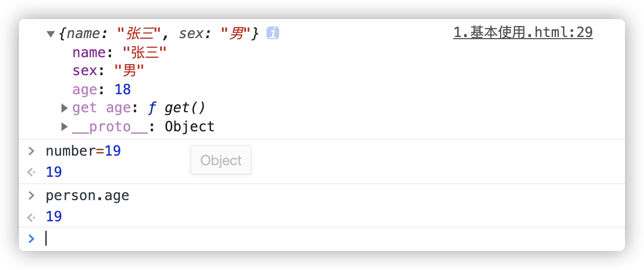Expand the get age getter function

pos(65,108)
